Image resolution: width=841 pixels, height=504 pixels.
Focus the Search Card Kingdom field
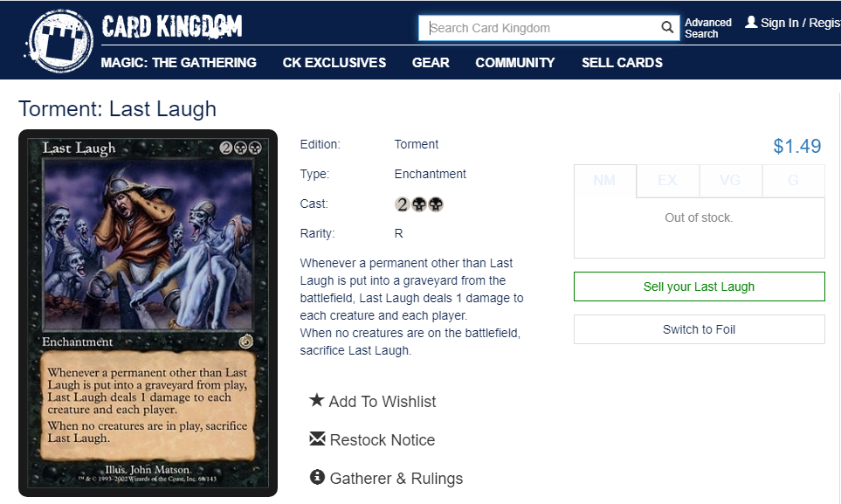click(x=541, y=28)
